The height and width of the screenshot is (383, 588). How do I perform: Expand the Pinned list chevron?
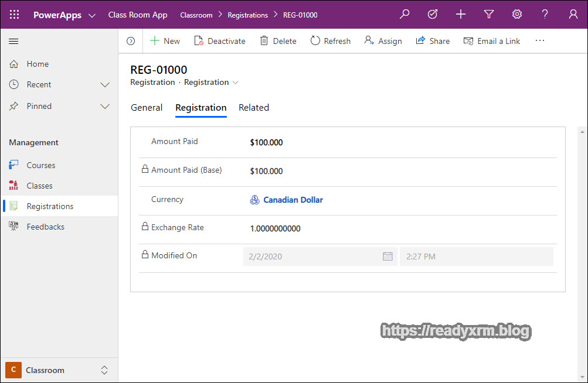click(x=105, y=107)
